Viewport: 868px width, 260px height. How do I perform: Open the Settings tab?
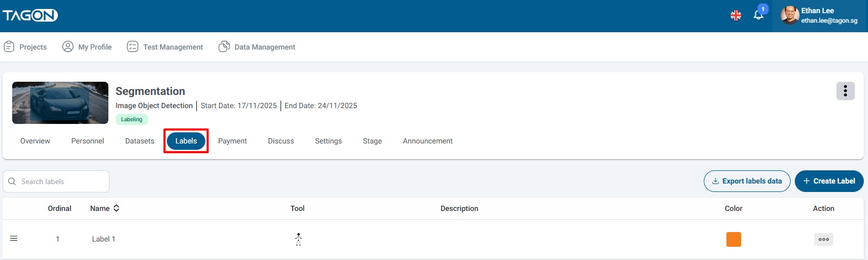[x=328, y=141]
